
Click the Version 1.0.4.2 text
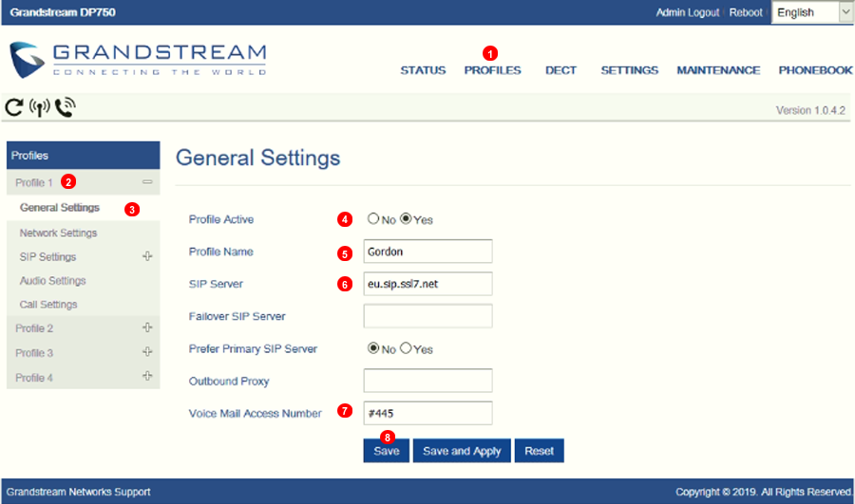(x=810, y=110)
